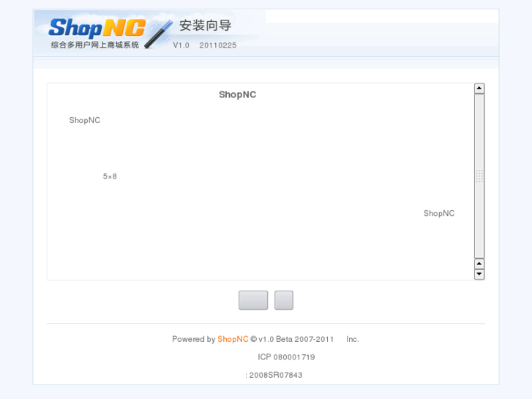Click the '安装向导' title in the header
Image resolution: width=532 pixels, height=399 pixels.
tap(206, 26)
